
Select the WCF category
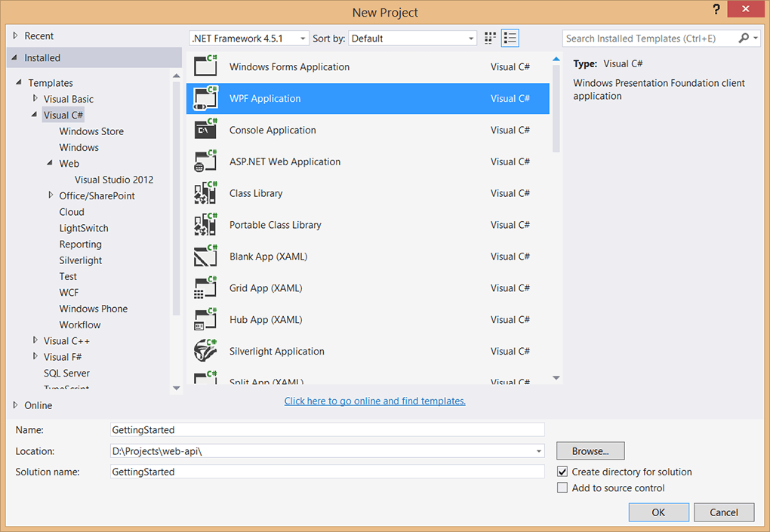pos(69,293)
